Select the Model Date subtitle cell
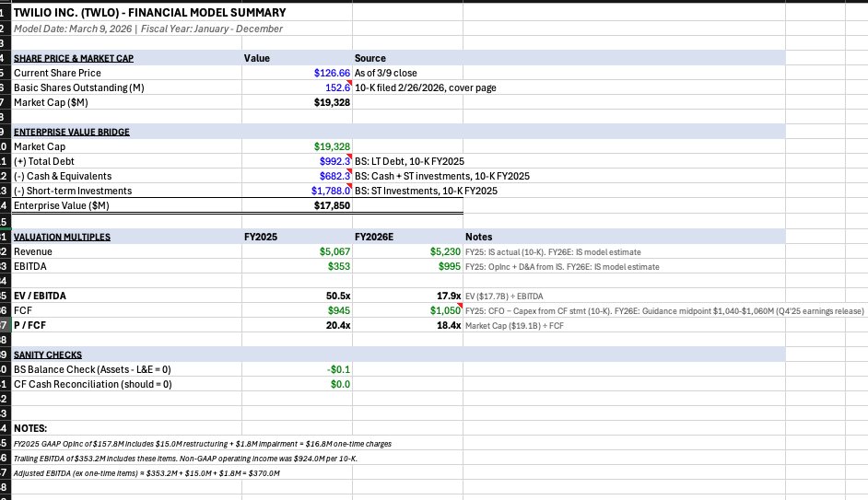The image size is (868, 500). tap(147, 29)
